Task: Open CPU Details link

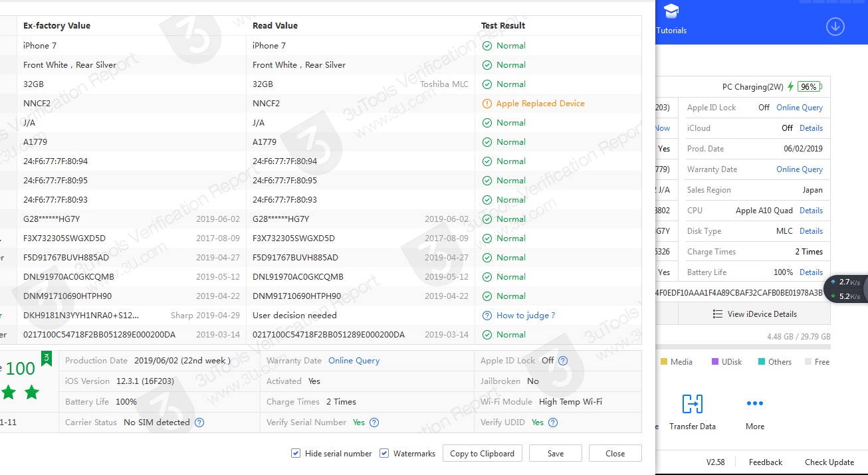Action: click(x=811, y=211)
